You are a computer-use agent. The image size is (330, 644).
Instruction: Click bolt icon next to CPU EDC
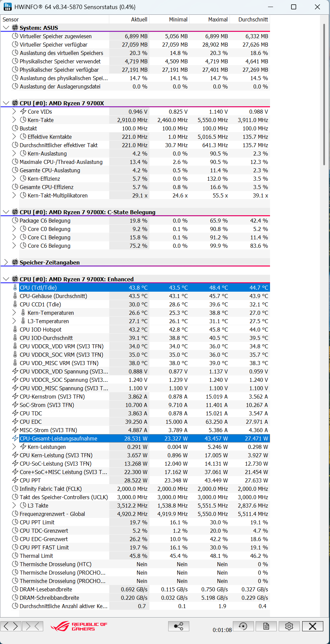click(x=15, y=421)
